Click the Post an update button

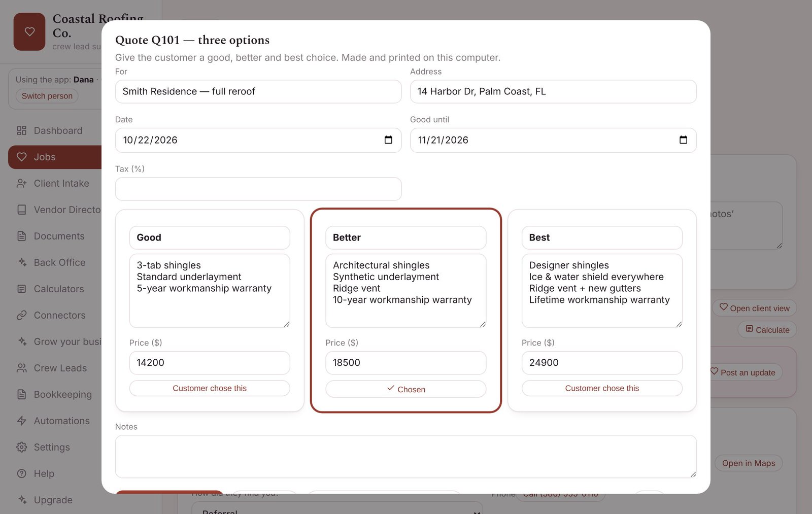(746, 372)
